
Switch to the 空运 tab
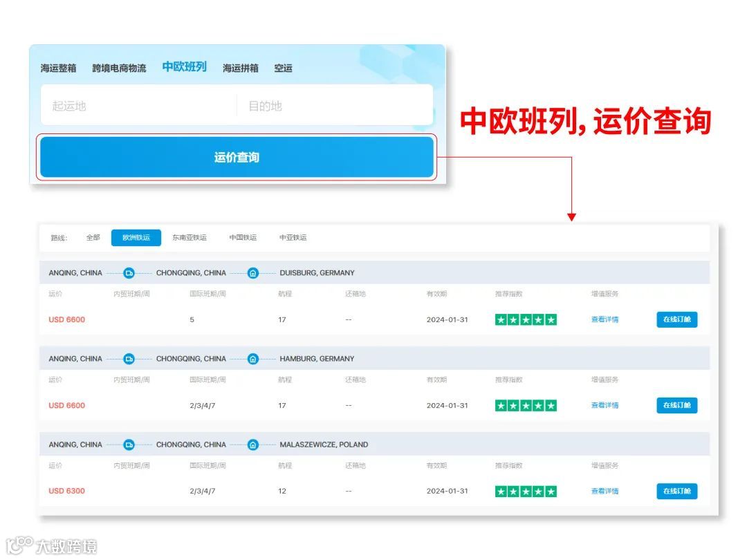tap(285, 68)
